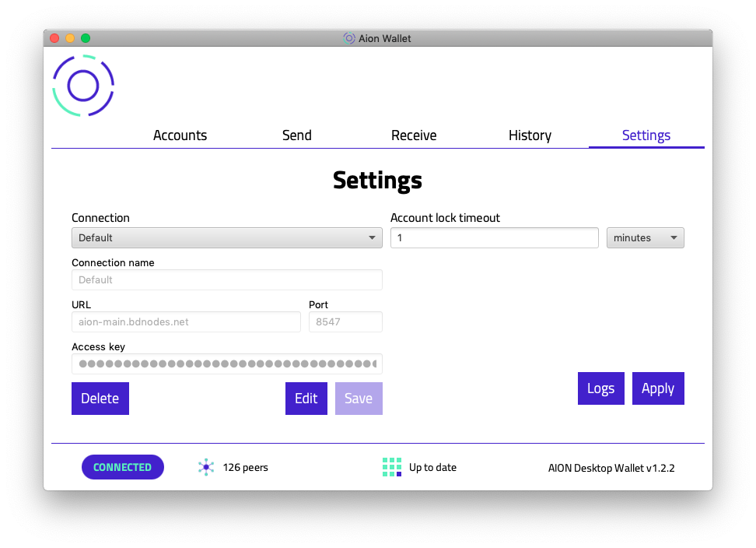Click the Access key label
Image resolution: width=756 pixels, height=548 pixels.
[x=98, y=347]
